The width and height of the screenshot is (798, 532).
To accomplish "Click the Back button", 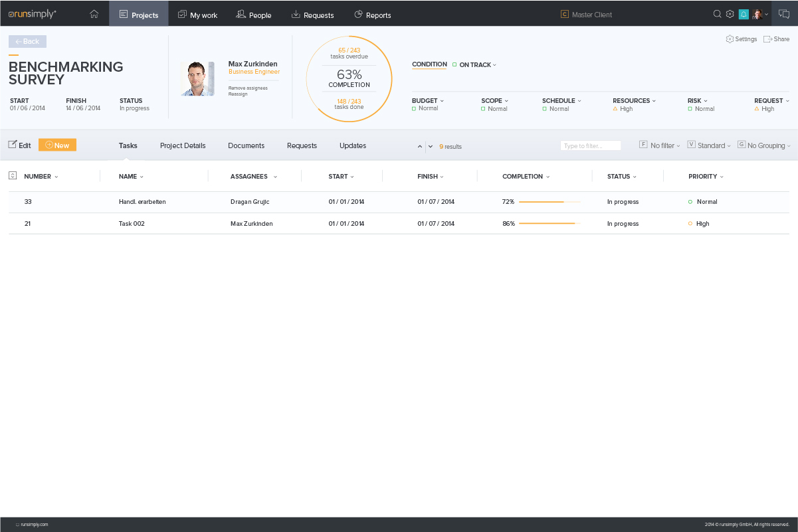I will pyautogui.click(x=27, y=41).
